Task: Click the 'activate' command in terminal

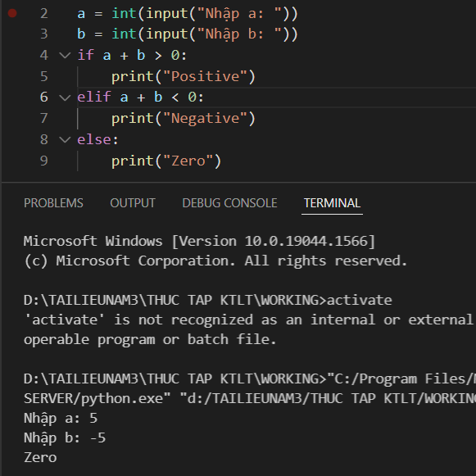Action: click(x=360, y=300)
